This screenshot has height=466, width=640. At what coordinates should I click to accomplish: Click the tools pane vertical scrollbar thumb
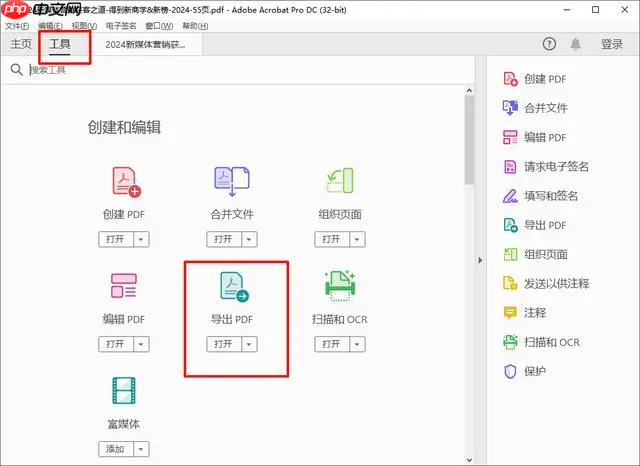pyautogui.click(x=469, y=140)
